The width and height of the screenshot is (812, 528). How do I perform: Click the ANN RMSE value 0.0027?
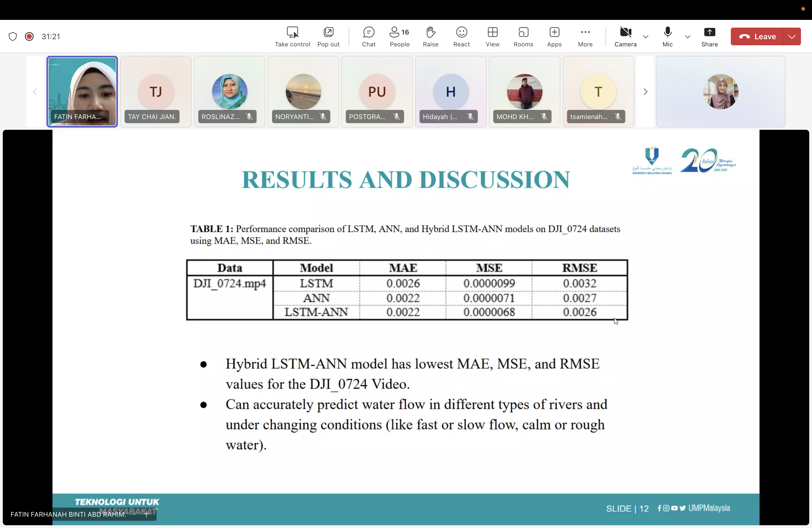[x=579, y=298]
